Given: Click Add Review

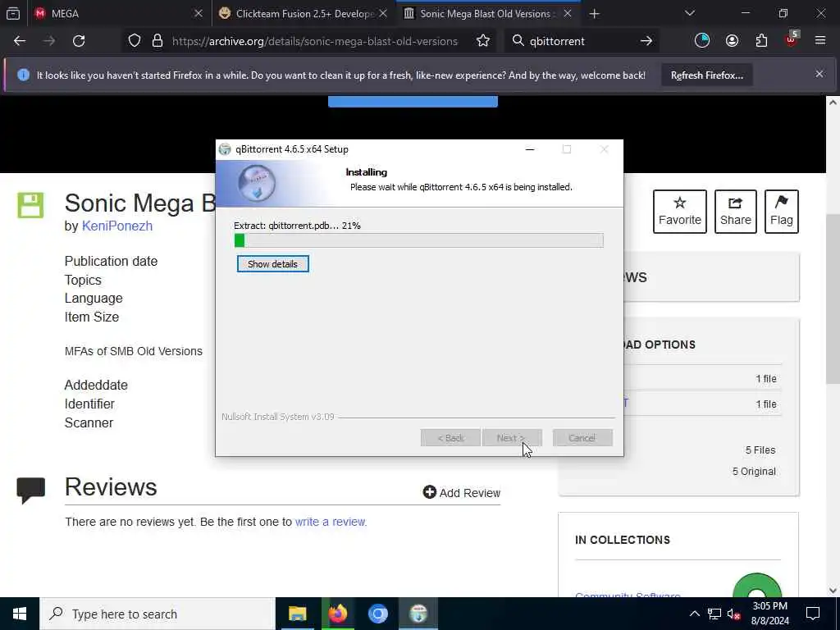Looking at the screenshot, I should [x=461, y=492].
